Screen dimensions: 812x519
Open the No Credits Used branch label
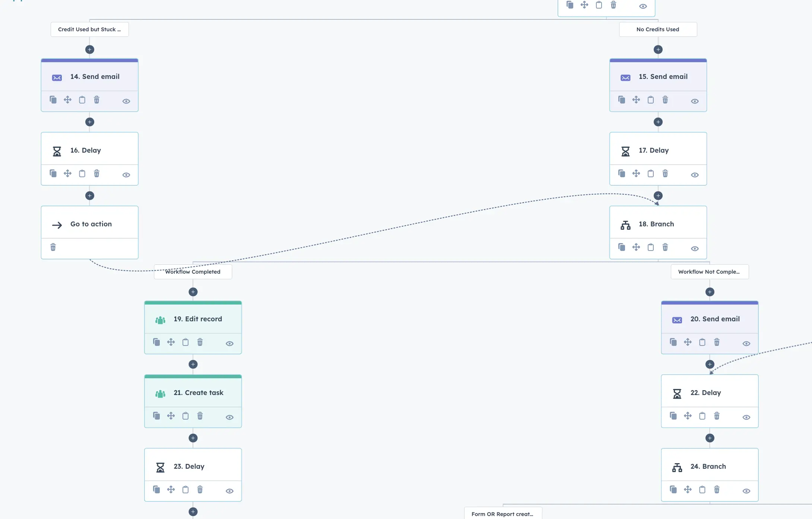point(658,29)
